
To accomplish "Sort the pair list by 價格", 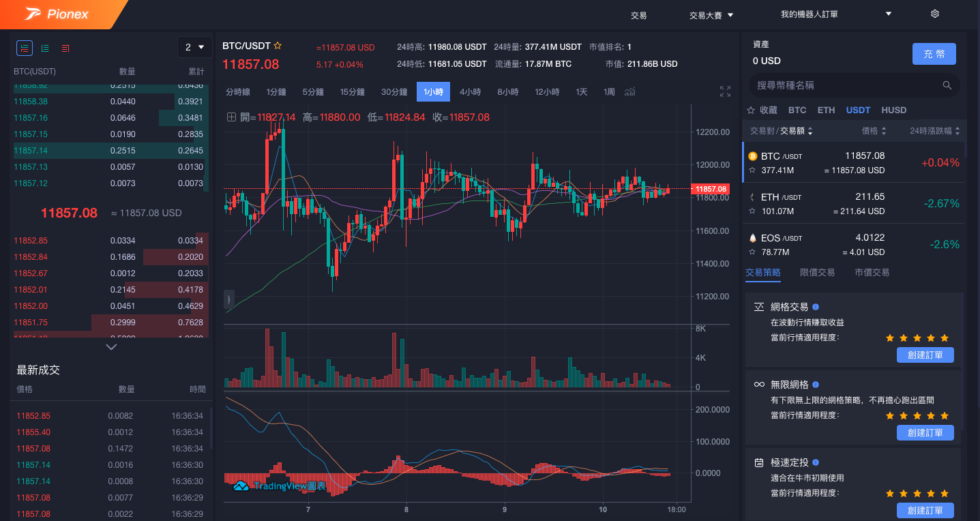I will click(874, 131).
